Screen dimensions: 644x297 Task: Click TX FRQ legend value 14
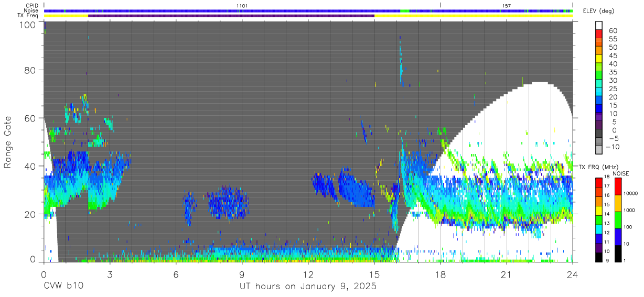606,214
